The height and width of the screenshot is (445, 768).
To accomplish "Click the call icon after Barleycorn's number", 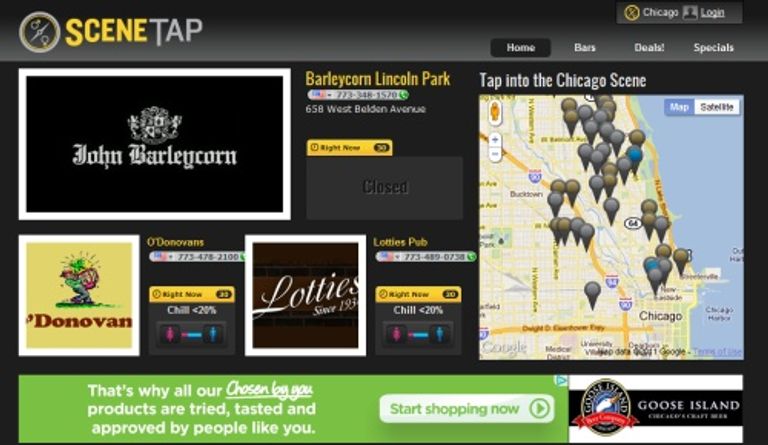I will (404, 94).
